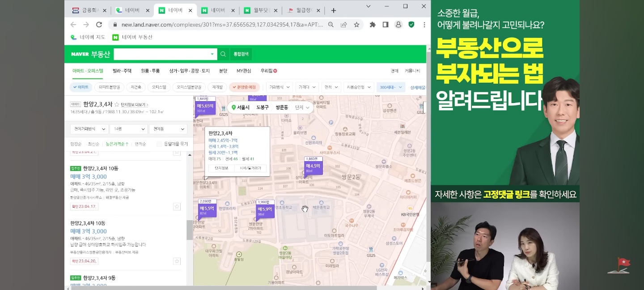Image resolution: width=644 pixels, height=290 pixels.
Task: Select the 아파트·오피스텔 menu tab
Action: pos(88,71)
